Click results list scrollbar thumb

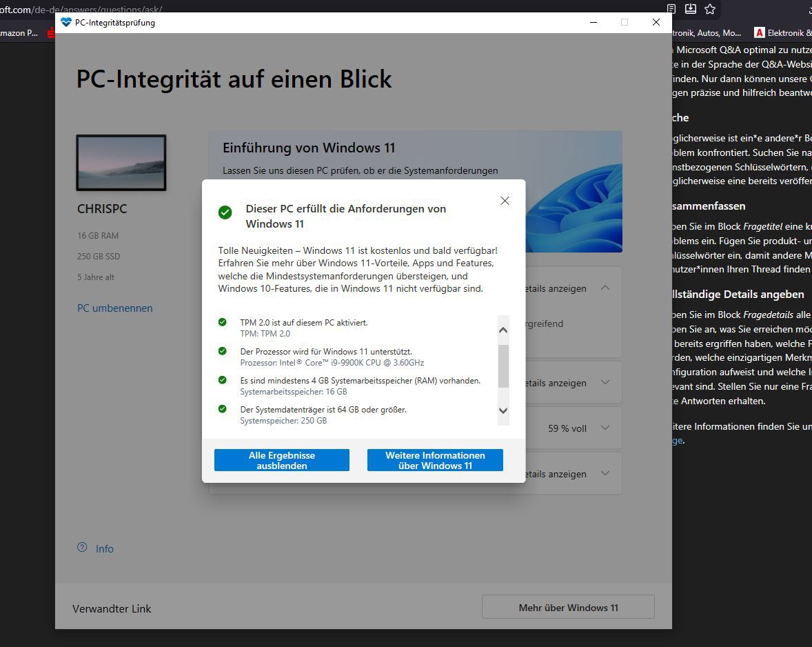pos(503,366)
